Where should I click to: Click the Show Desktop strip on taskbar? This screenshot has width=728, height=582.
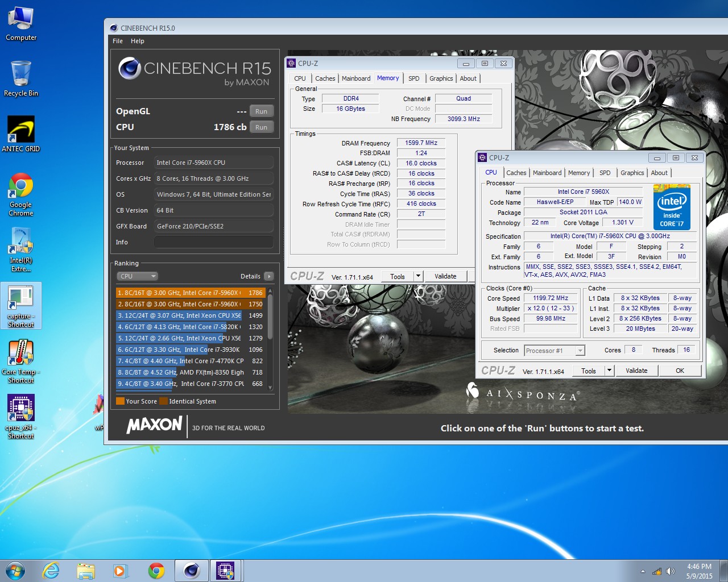(724, 571)
